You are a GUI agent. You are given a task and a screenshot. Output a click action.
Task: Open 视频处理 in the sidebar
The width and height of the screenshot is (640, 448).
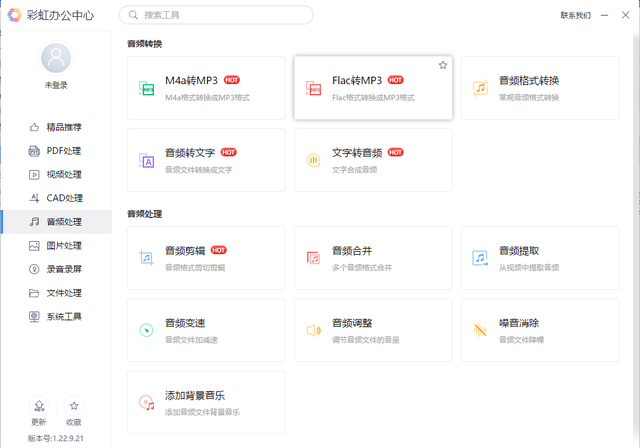[x=56, y=175]
